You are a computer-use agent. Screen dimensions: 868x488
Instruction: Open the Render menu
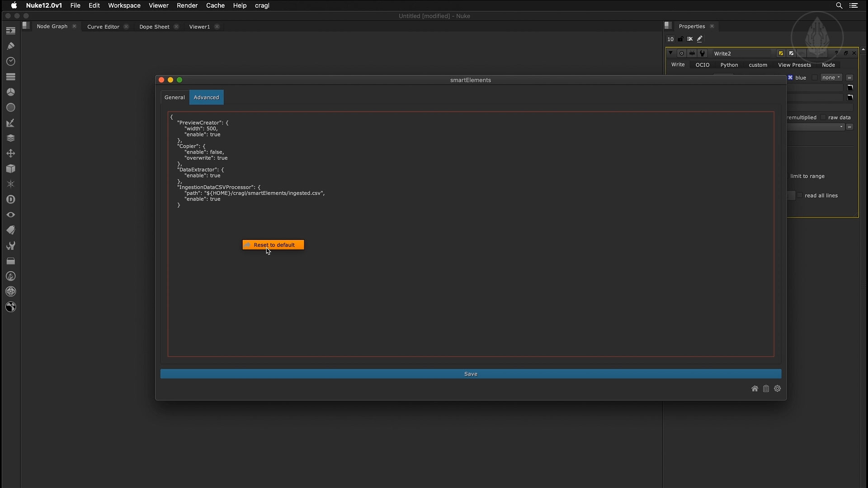coord(187,5)
